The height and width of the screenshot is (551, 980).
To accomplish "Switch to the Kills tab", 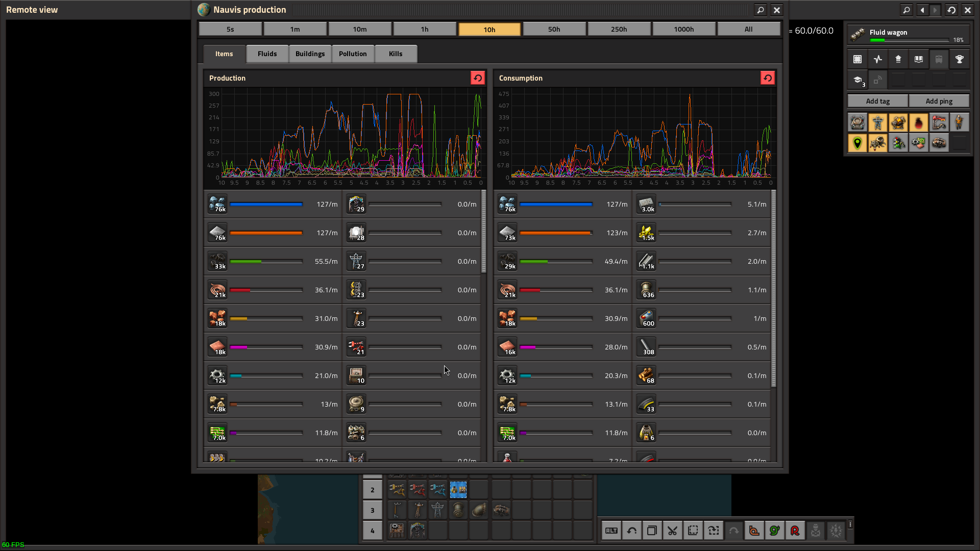I will pos(396,54).
